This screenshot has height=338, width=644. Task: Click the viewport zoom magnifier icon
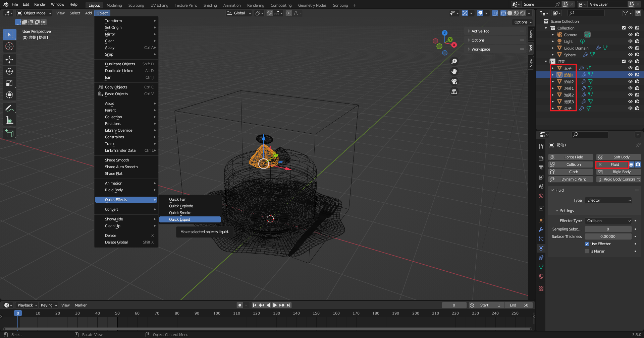454,61
